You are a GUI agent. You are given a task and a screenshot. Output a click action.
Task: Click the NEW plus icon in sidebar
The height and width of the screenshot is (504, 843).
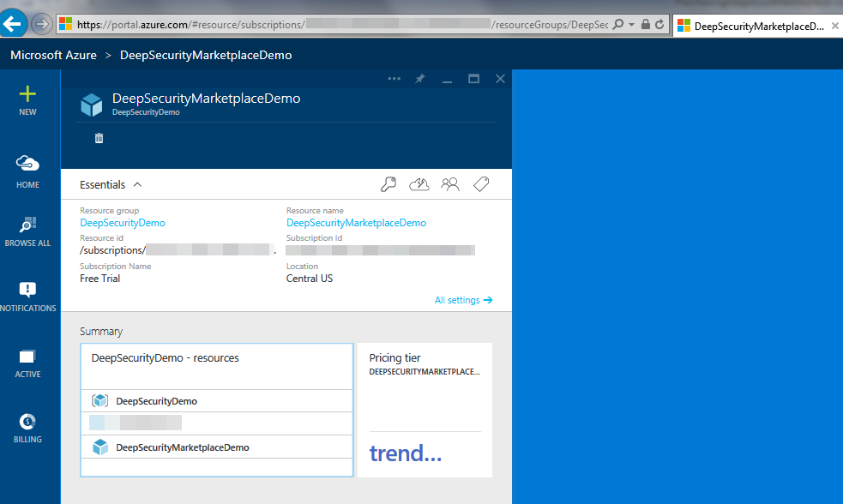27,94
